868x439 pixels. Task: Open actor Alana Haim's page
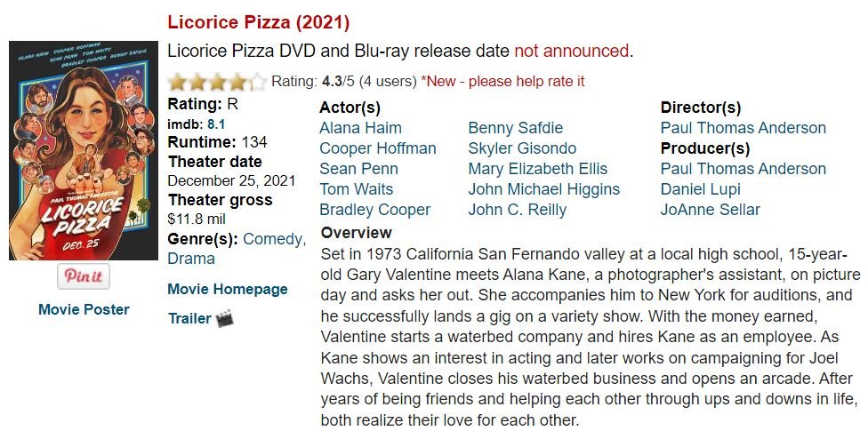coord(359,128)
